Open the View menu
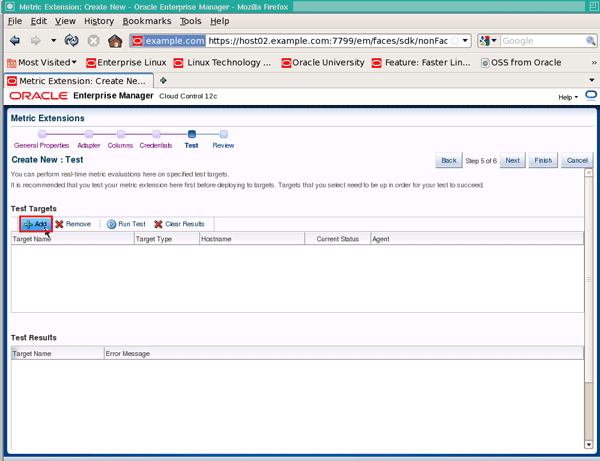This screenshot has width=600, height=461. point(65,21)
